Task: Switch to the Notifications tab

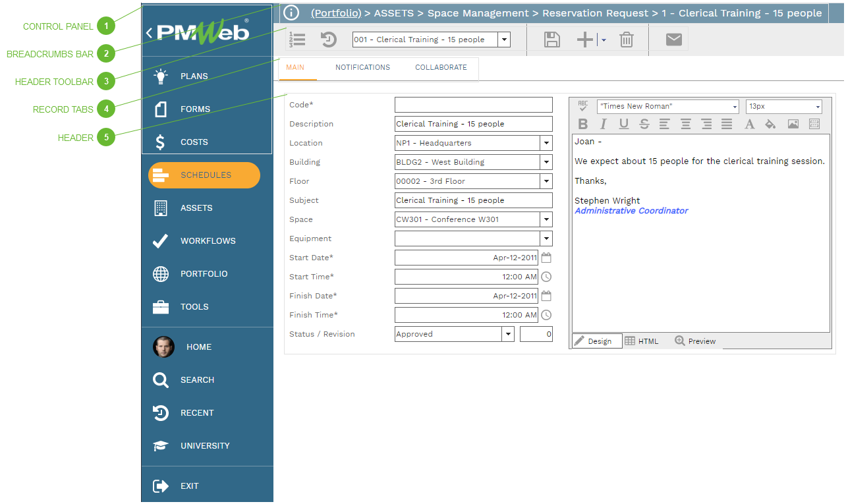Action: click(362, 67)
